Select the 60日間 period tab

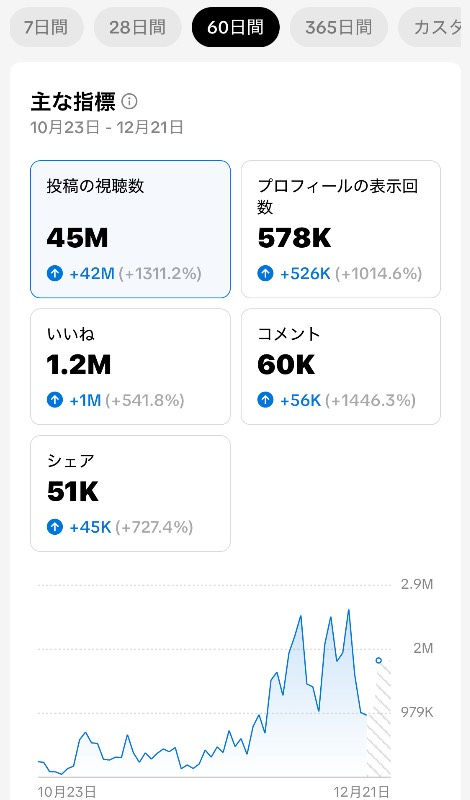click(235, 27)
